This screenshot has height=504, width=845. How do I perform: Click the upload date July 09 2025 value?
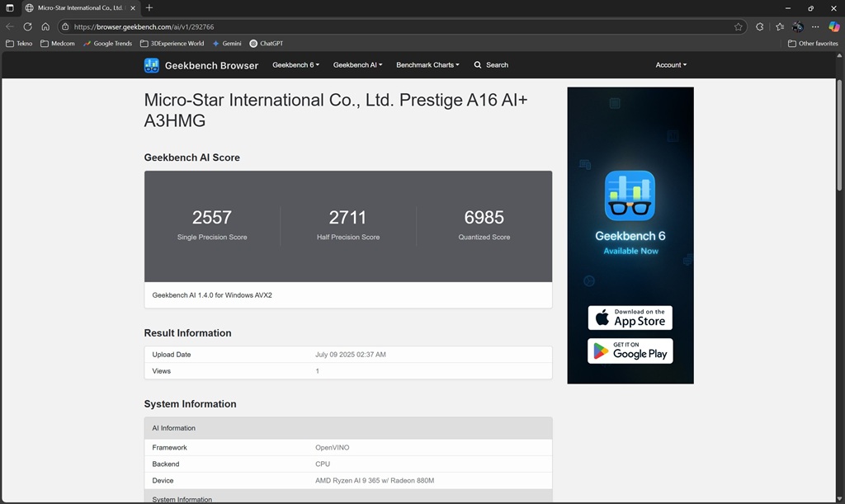pyautogui.click(x=350, y=355)
